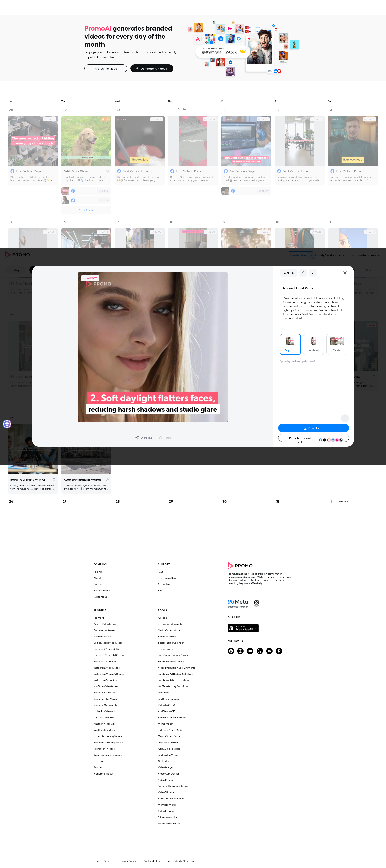This screenshot has width=386, height=868.
Task: Open footer Pinterest icon under Follow Us
Action: [x=279, y=651]
